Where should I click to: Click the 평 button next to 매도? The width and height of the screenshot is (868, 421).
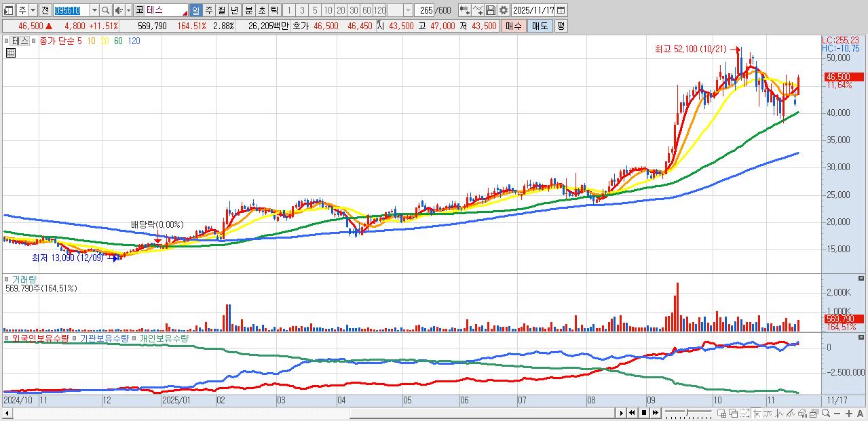(561, 26)
